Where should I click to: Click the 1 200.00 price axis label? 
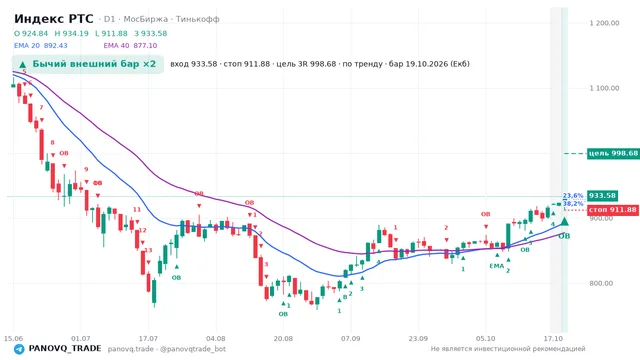coord(604,23)
